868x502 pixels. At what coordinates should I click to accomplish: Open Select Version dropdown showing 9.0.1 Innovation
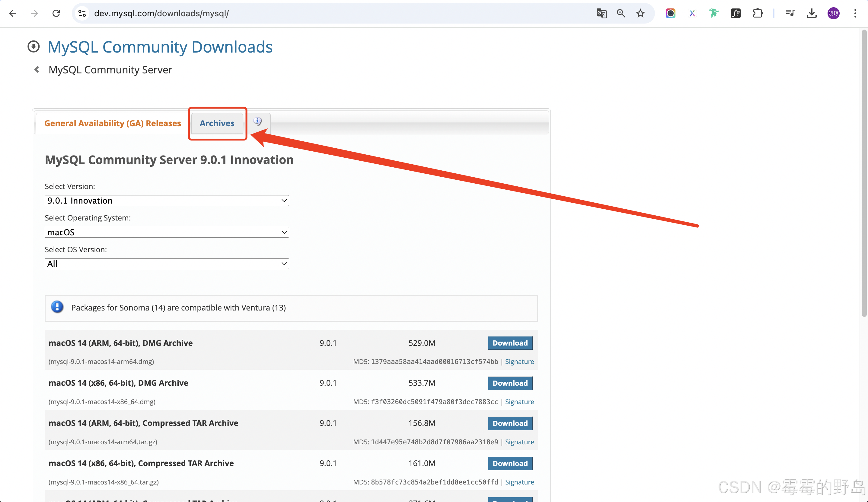167,201
